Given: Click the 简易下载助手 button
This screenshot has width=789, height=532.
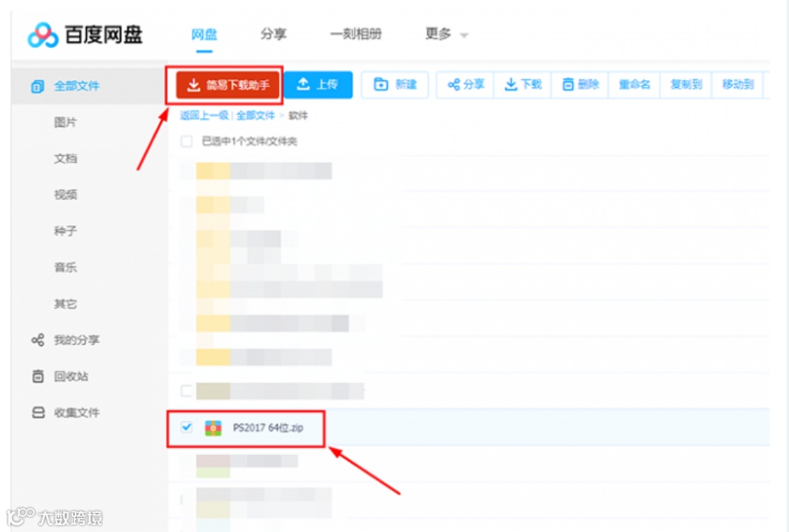Looking at the screenshot, I should (228, 85).
